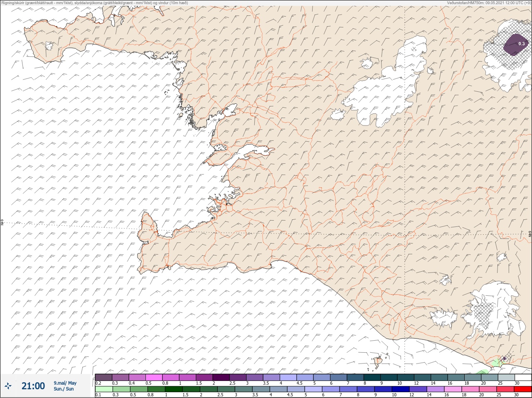Select upper-row dark teal swatch labeled 9

click(390, 377)
